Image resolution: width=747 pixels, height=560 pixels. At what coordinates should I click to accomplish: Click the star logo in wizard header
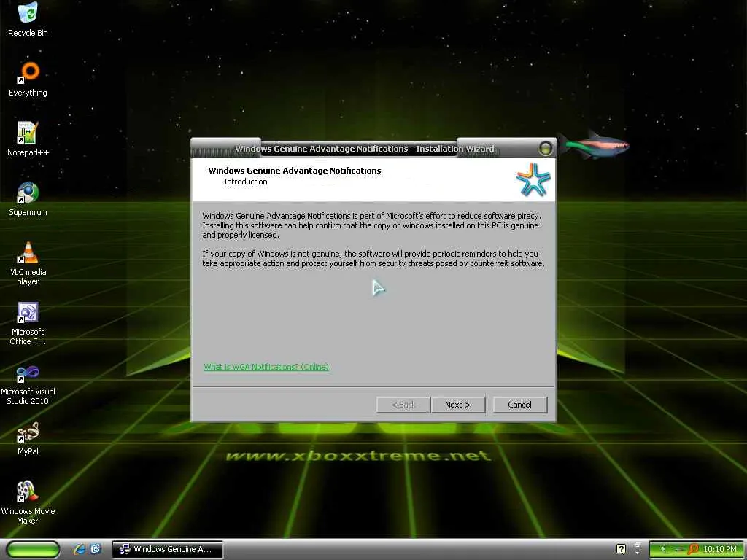[533, 179]
